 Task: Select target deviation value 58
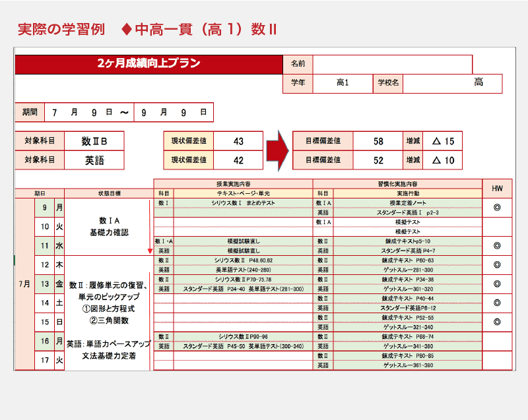pos(378,141)
